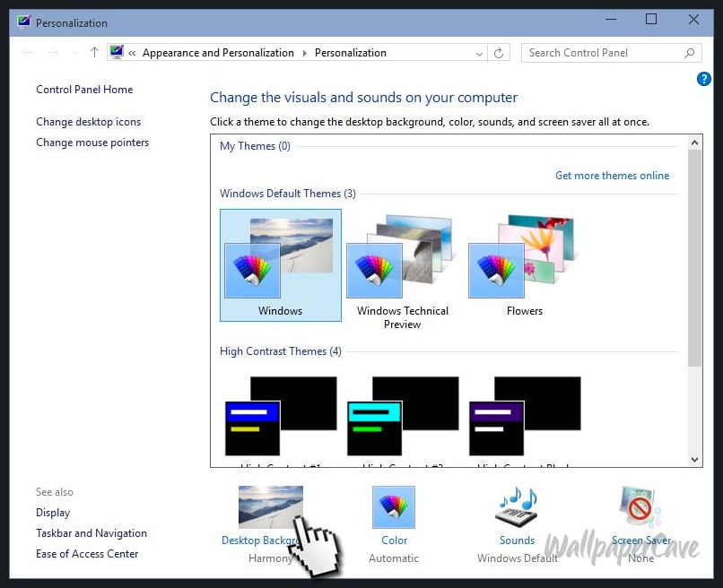Open Change desktop icons link
Viewport: 723px width, 588px height.
pyautogui.click(x=89, y=122)
